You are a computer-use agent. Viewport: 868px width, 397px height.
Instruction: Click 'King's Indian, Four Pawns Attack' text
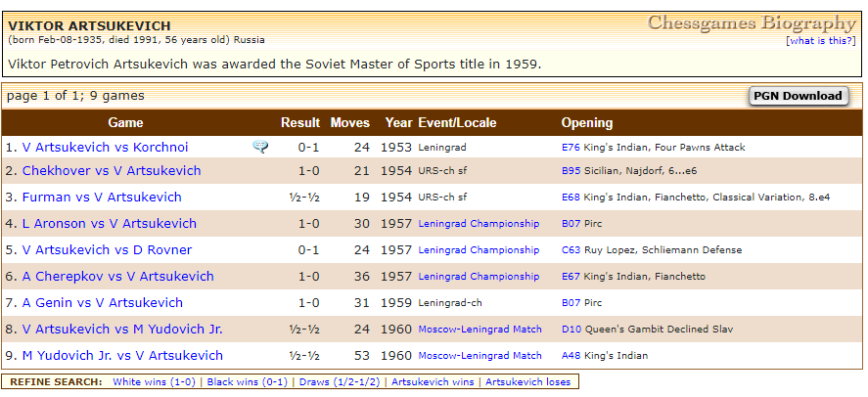point(664,147)
